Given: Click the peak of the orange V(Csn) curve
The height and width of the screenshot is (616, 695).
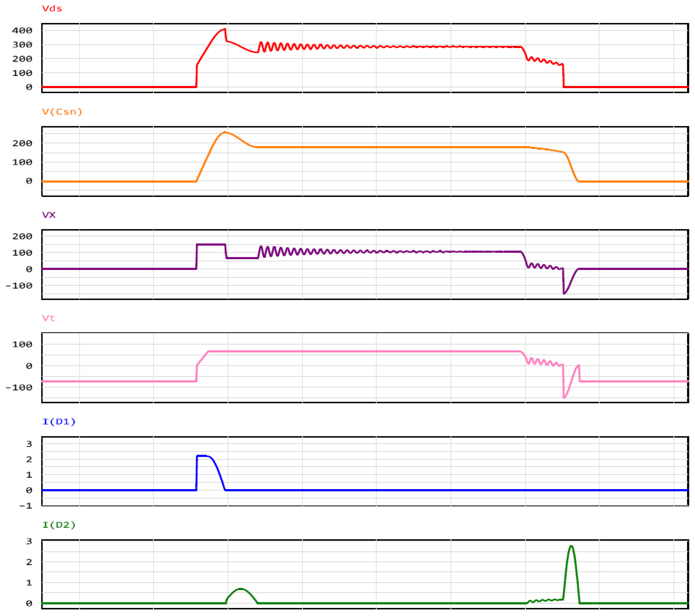Looking at the screenshot, I should coord(225,132).
